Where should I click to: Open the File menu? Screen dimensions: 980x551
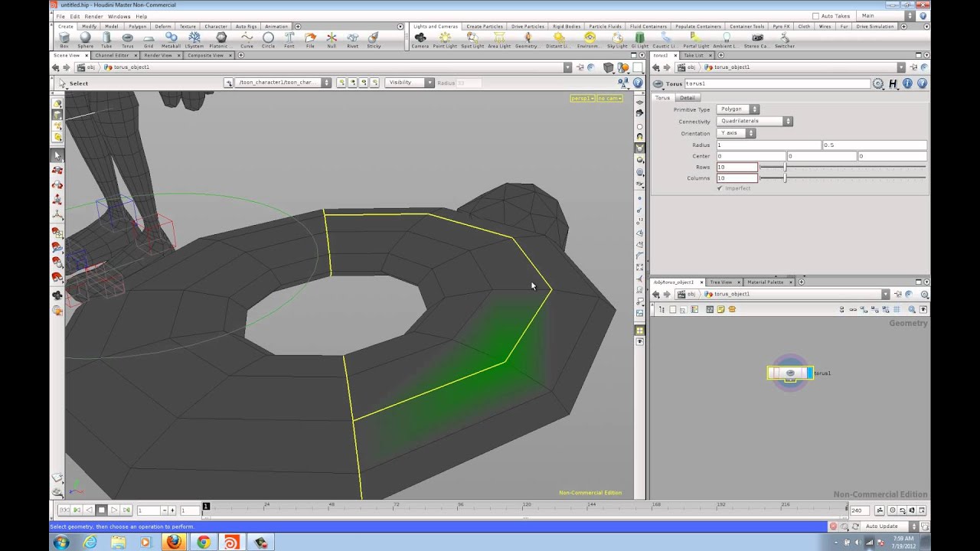[x=60, y=16]
